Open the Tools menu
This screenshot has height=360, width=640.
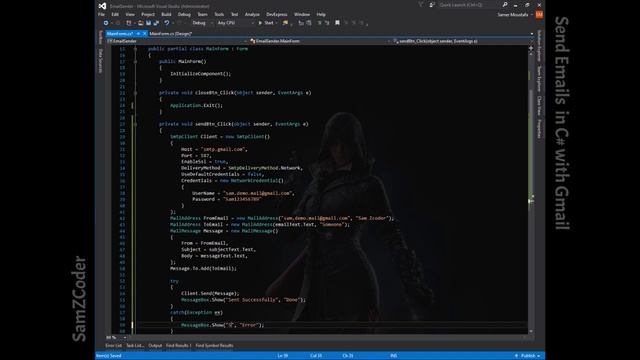[x=219, y=14]
